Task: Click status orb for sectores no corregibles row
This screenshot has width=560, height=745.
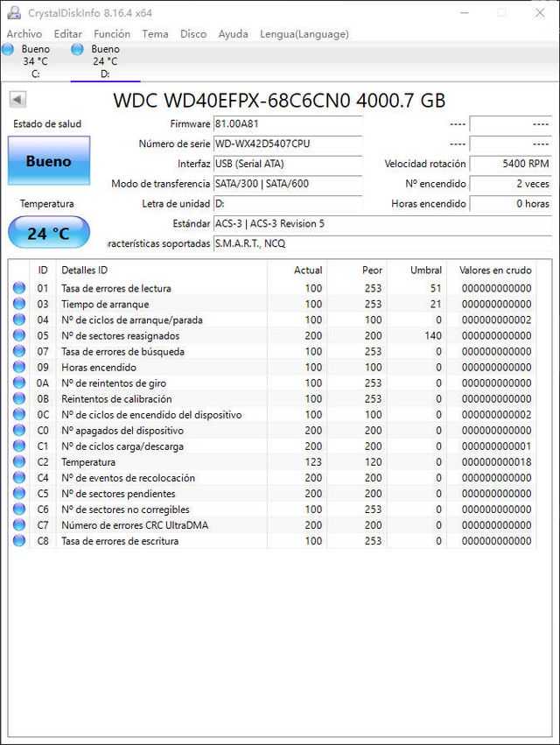Action: 19,509
